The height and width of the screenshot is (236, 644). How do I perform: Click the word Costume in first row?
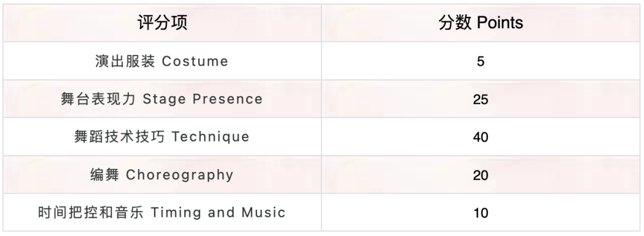(194, 62)
